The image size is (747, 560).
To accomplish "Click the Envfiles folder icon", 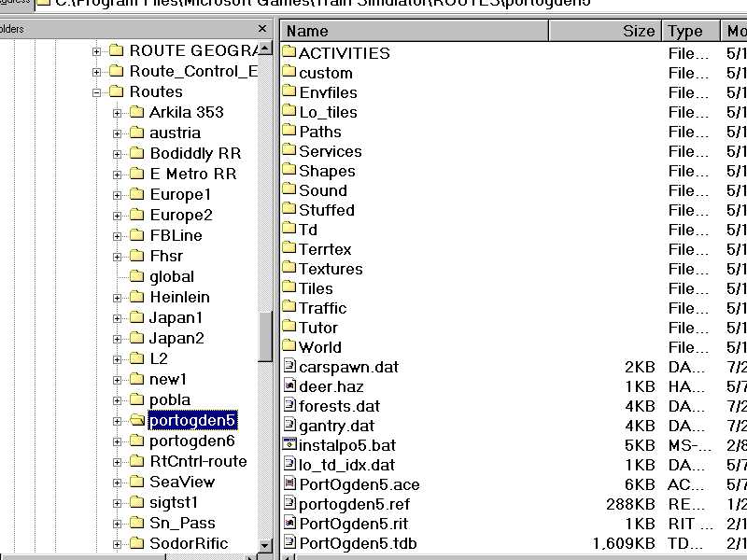I will pos(289,91).
